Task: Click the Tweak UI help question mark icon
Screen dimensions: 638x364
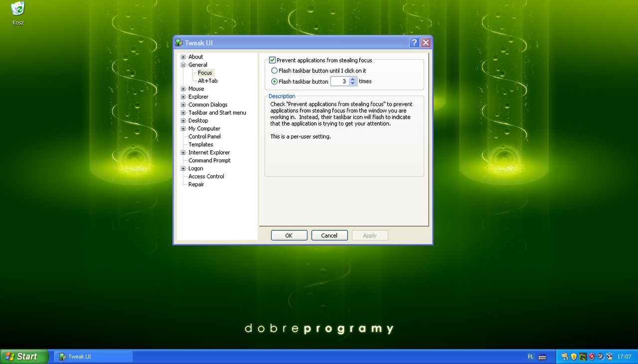Action: coord(414,43)
